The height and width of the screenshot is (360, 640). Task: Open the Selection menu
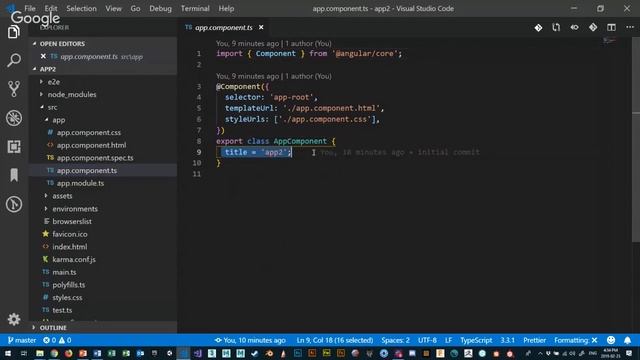tap(81, 8)
